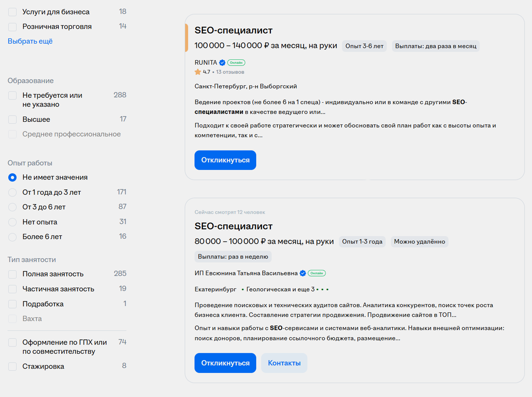532x397 pixels.
Task: Tick the Стажировка checkbox
Action: point(12,366)
